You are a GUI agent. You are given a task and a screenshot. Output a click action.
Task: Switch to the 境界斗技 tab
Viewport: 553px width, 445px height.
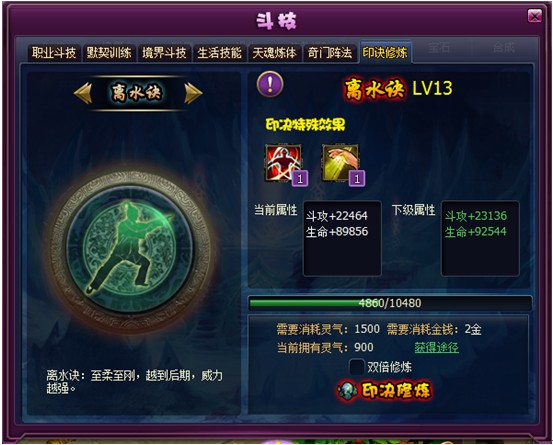[164, 53]
